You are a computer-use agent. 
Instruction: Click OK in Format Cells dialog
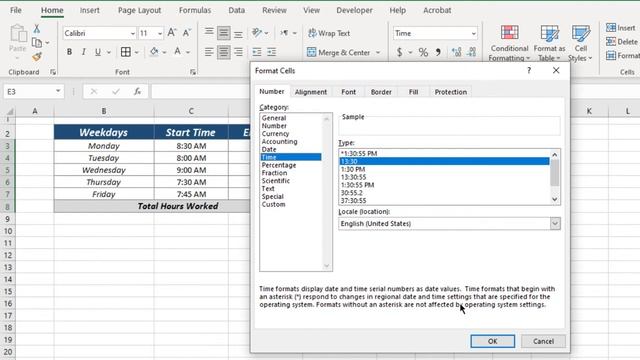click(493, 341)
